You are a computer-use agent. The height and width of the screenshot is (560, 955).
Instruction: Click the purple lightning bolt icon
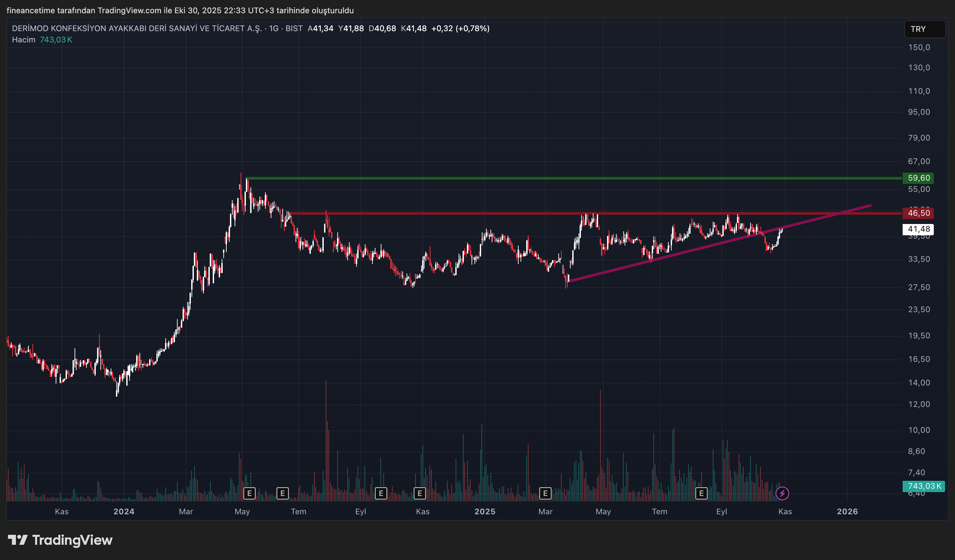(782, 493)
